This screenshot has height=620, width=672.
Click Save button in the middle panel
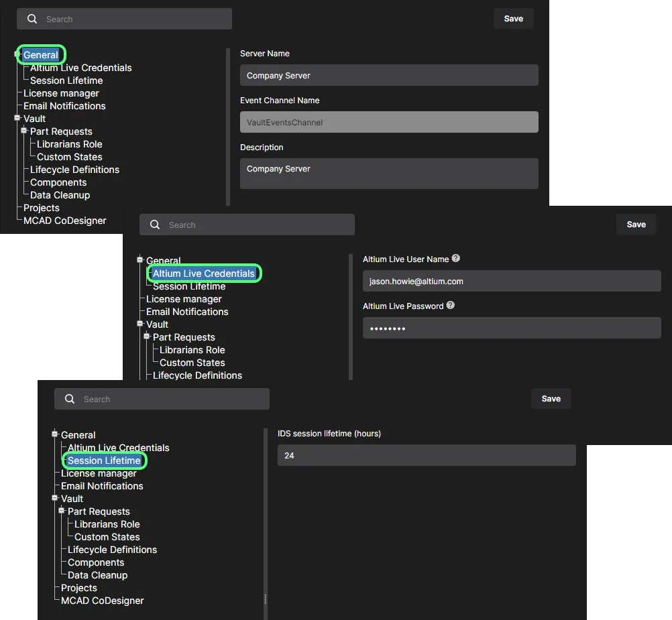pos(636,225)
